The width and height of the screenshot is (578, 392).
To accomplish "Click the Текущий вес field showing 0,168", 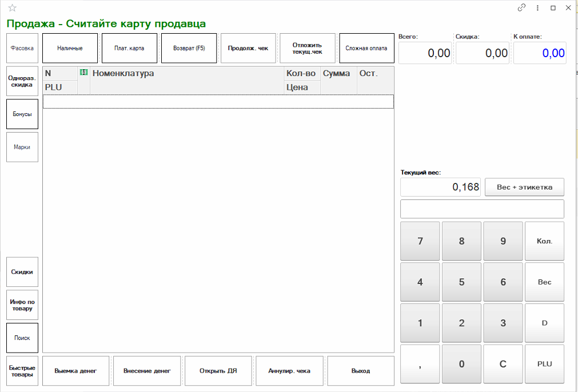I will point(441,187).
